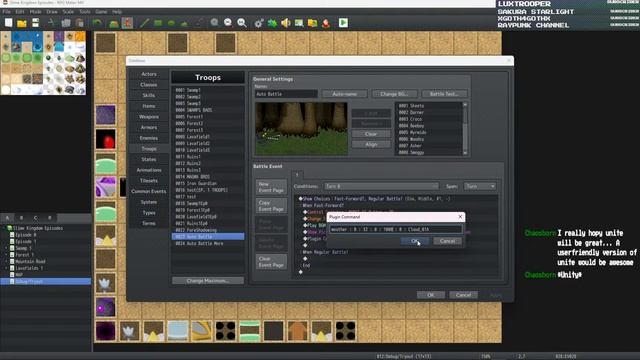
Task: Select enemy 0003 Croco in list
Action: pos(429,119)
